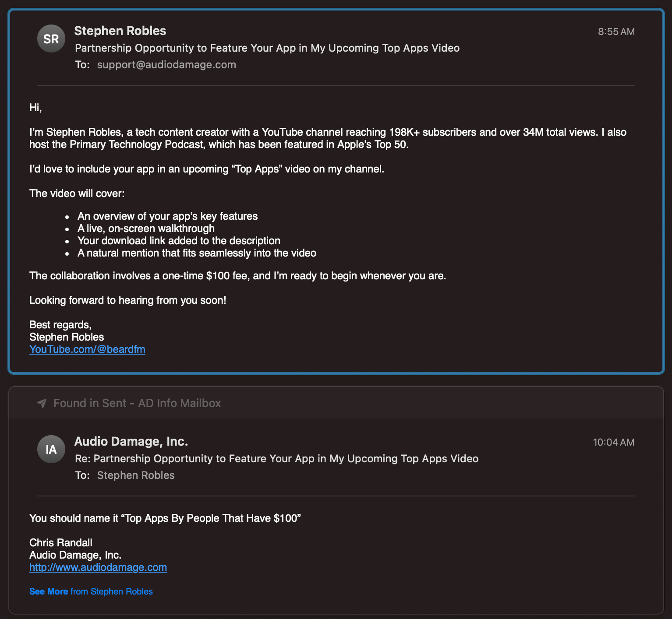
Task: Click the Found in Sent mailbox label
Action: coord(137,403)
